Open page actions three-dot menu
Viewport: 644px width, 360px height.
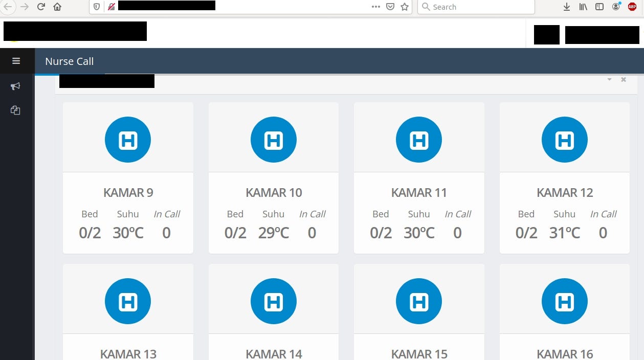(x=376, y=7)
